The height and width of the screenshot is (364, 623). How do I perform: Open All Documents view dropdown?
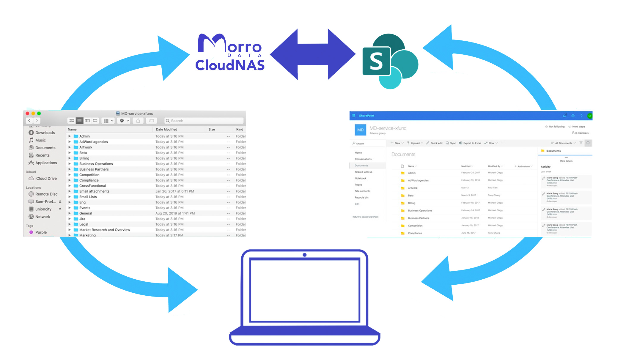click(x=563, y=143)
